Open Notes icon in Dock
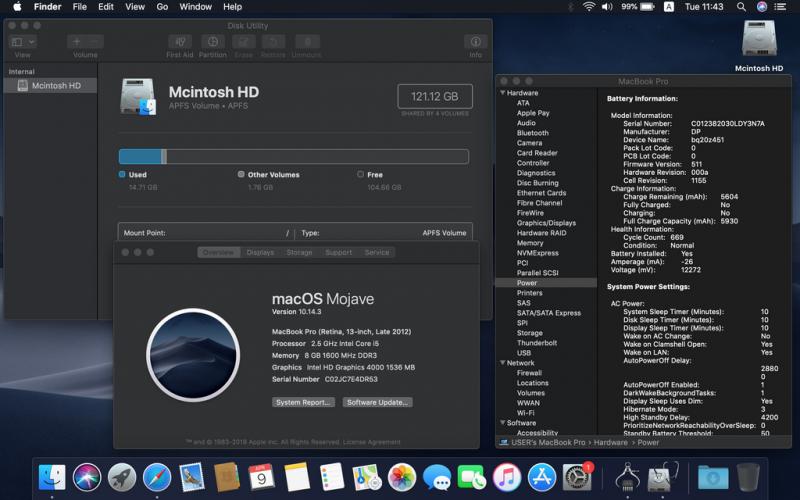800x500 pixels. (x=296, y=478)
